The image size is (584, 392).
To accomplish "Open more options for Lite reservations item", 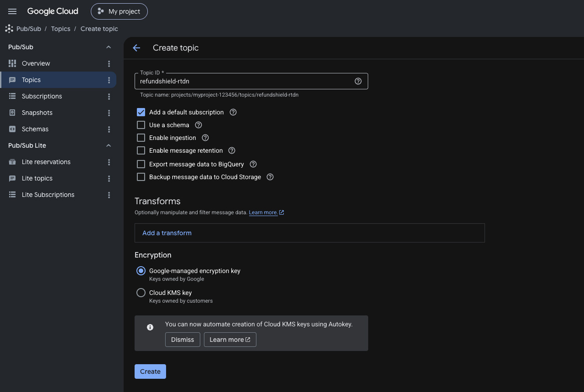I will pos(109,162).
